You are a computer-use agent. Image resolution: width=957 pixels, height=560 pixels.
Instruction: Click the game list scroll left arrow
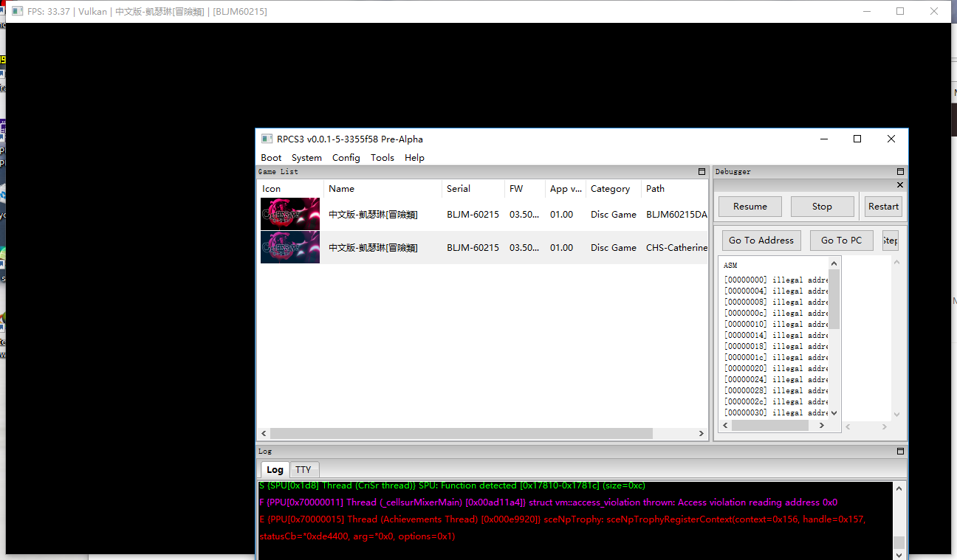(264, 434)
